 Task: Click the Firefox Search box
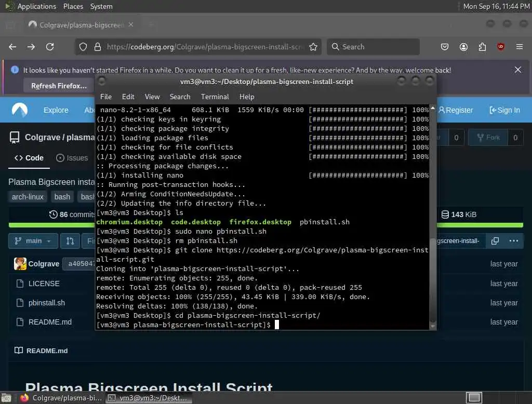(x=373, y=47)
